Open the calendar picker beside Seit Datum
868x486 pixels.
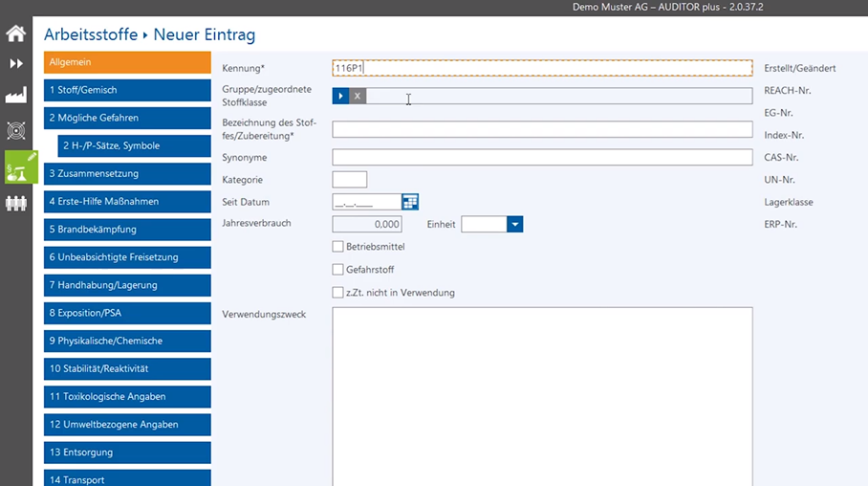[x=410, y=202]
